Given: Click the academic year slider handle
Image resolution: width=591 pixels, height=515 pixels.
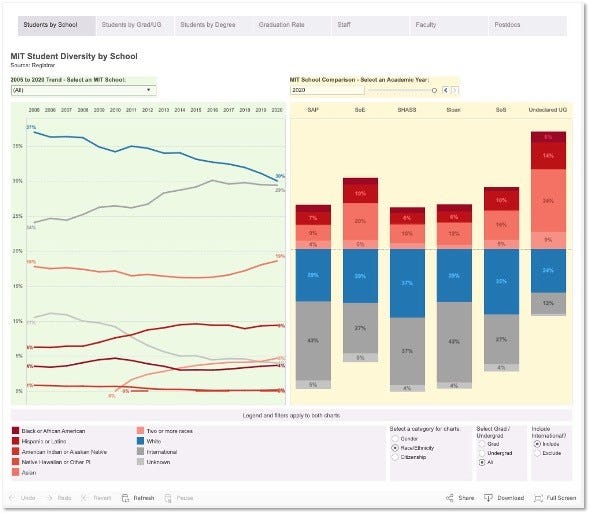Looking at the screenshot, I should point(434,90).
